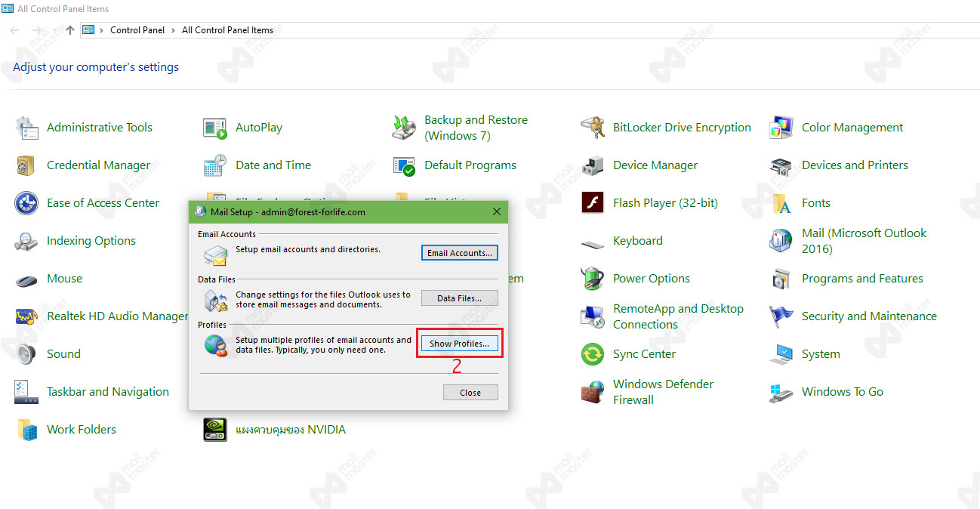This screenshot has height=509, width=980.
Task: Open the Windows To Go icon
Action: [781, 392]
